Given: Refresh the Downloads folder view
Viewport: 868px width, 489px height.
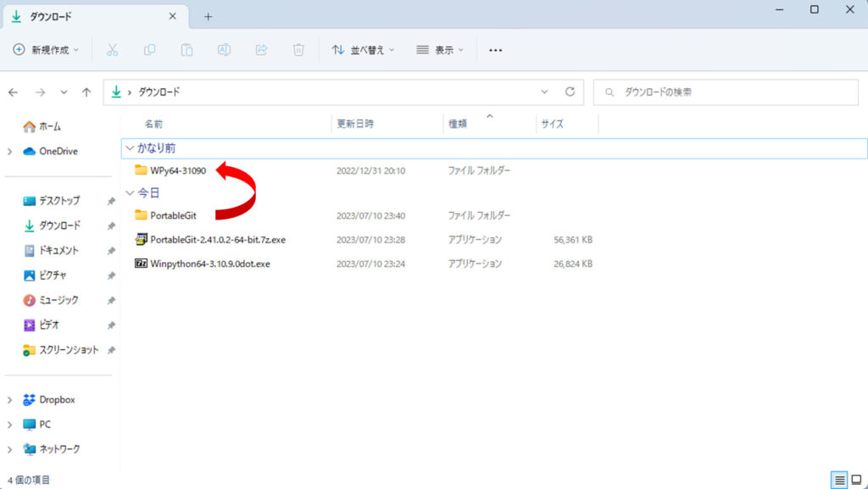Looking at the screenshot, I should (570, 92).
